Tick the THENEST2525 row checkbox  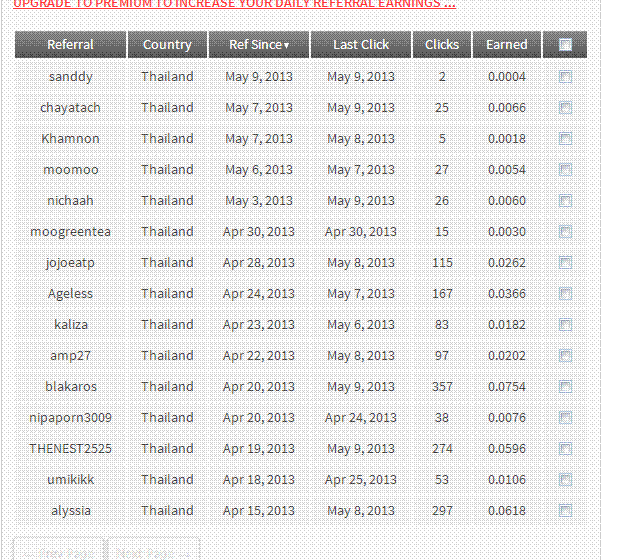pos(565,449)
